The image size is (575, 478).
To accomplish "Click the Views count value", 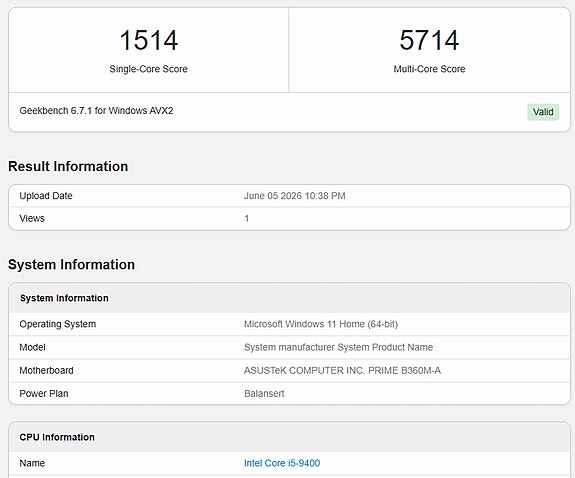I will click(247, 219).
